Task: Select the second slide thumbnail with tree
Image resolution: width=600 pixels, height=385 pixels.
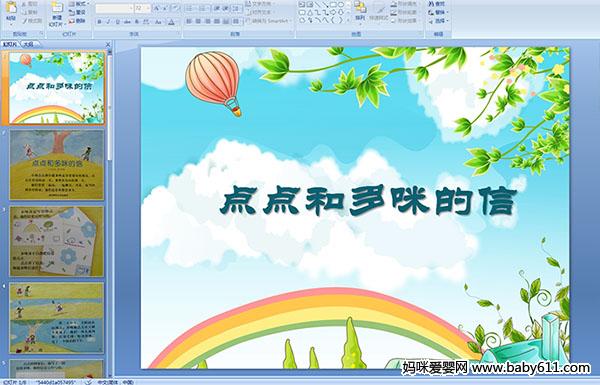Action: point(57,165)
